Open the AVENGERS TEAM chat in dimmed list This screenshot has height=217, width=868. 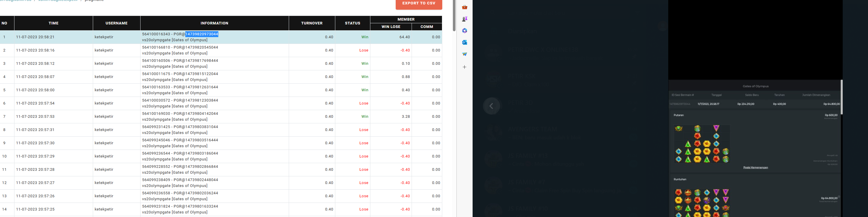(532, 129)
